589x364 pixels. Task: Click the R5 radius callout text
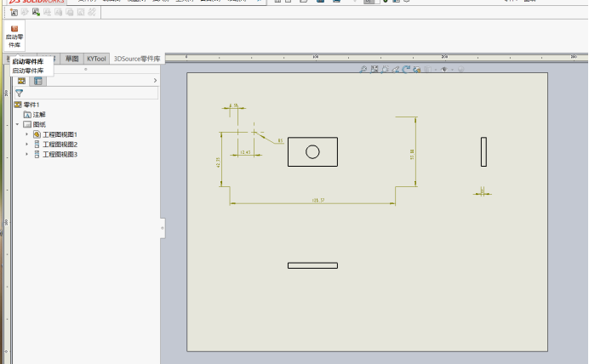coord(280,140)
